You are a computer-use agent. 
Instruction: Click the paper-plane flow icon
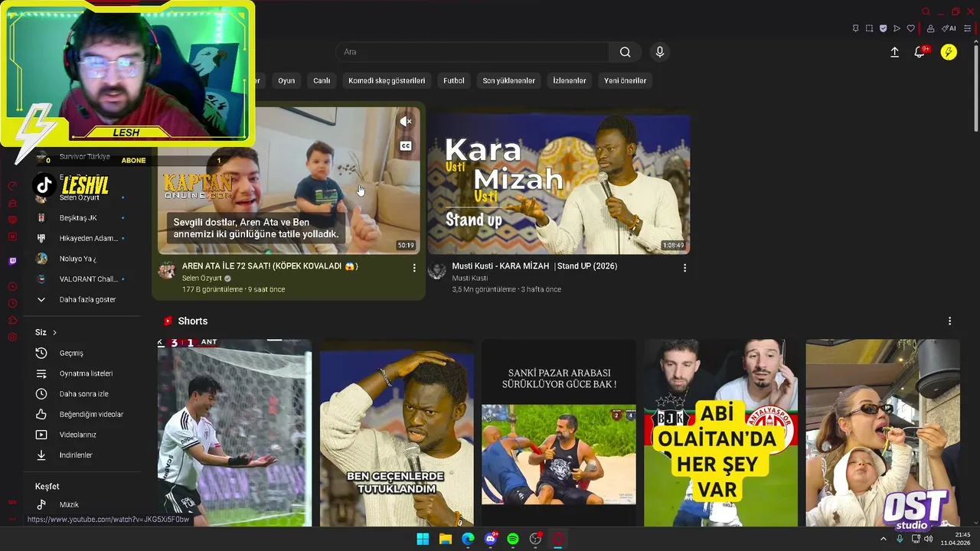click(897, 28)
